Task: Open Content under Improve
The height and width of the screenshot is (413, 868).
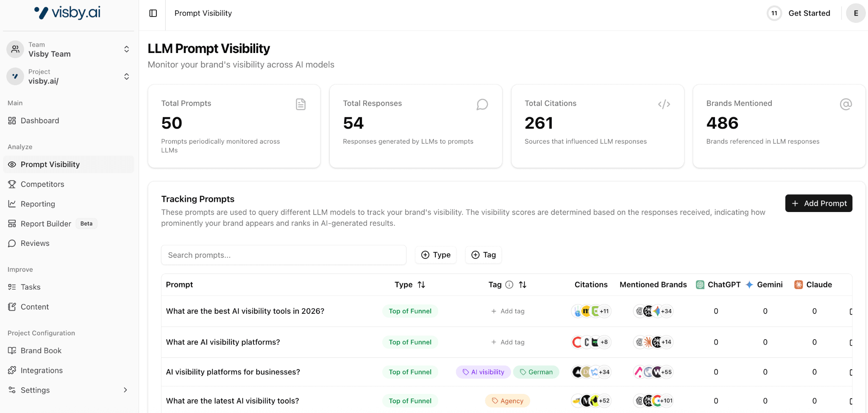Action: pos(68,307)
